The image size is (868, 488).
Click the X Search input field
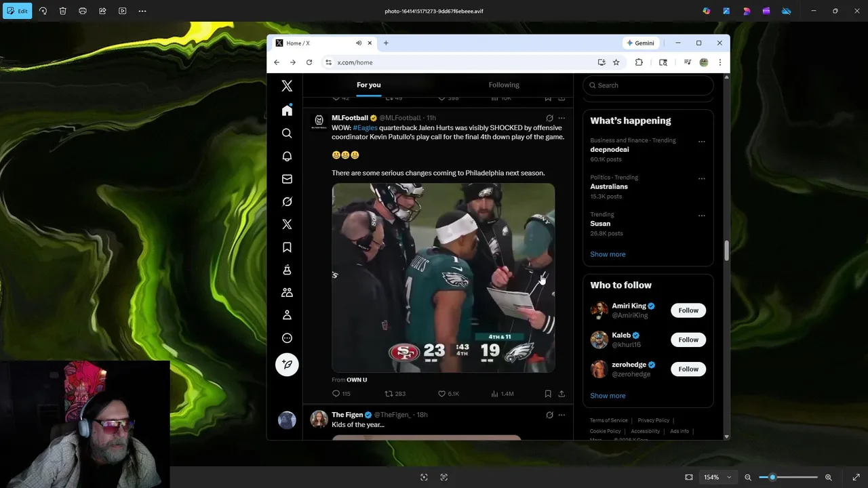648,85
